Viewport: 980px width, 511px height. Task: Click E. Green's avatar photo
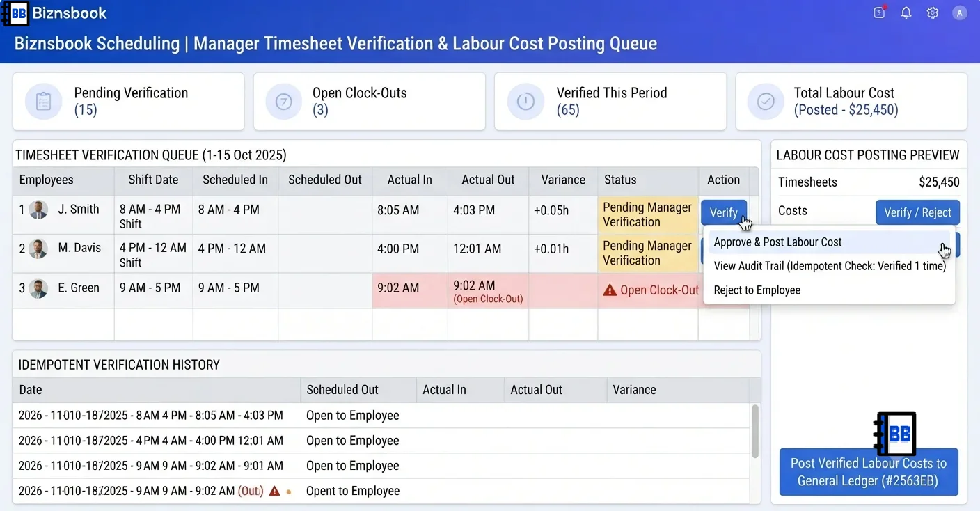[39, 288]
